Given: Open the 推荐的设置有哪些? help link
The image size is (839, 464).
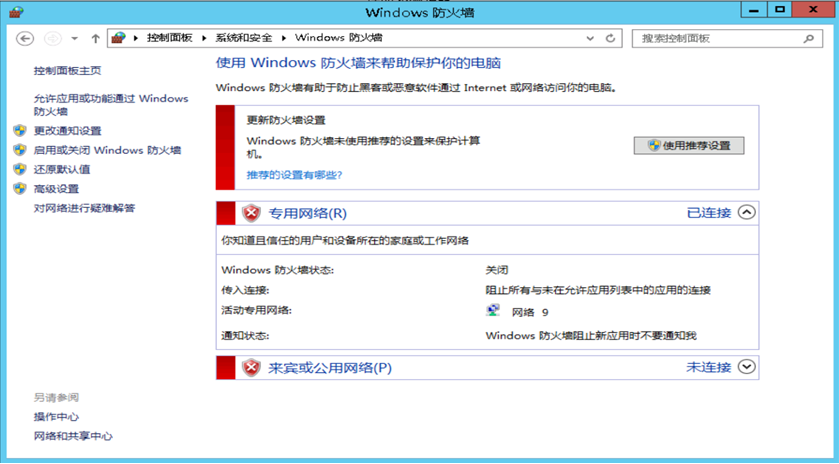Looking at the screenshot, I should coord(294,175).
